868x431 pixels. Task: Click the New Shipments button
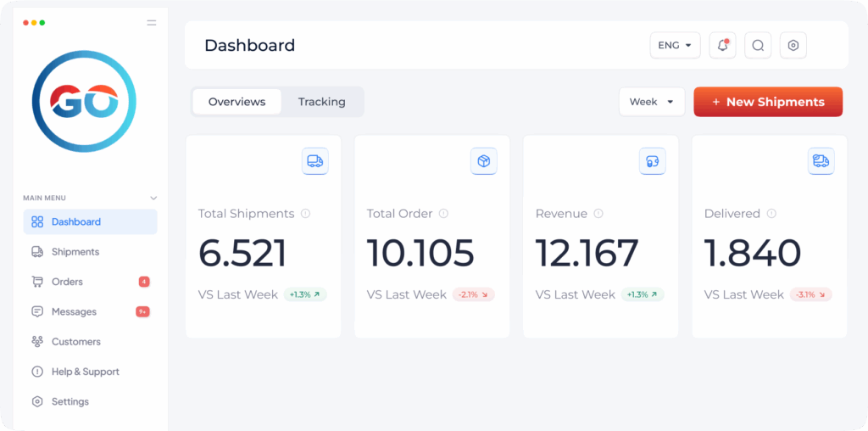[768, 102]
